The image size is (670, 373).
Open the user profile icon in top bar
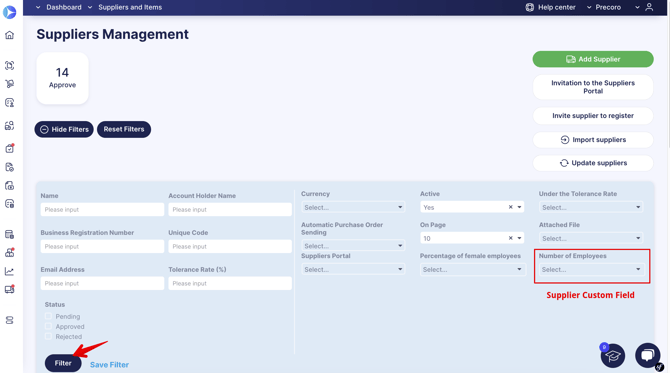[x=649, y=7]
